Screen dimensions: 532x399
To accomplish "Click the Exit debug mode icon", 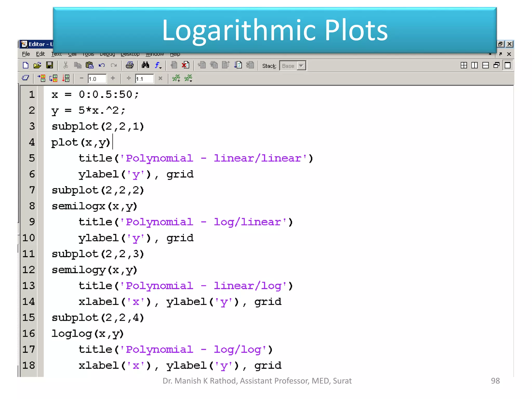I will click(x=250, y=65).
